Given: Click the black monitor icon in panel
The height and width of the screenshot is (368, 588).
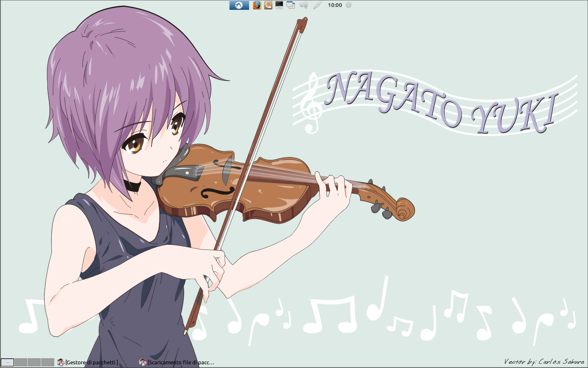Looking at the screenshot, I should point(279,5).
